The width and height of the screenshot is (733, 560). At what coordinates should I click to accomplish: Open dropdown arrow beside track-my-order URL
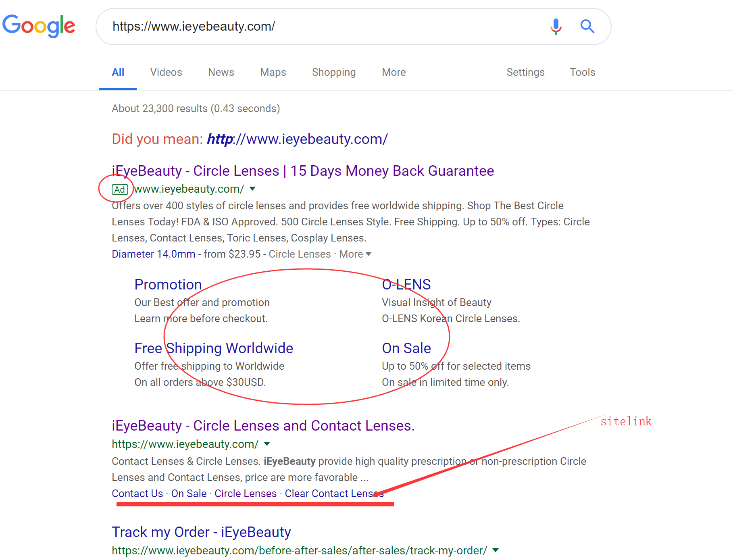496,550
